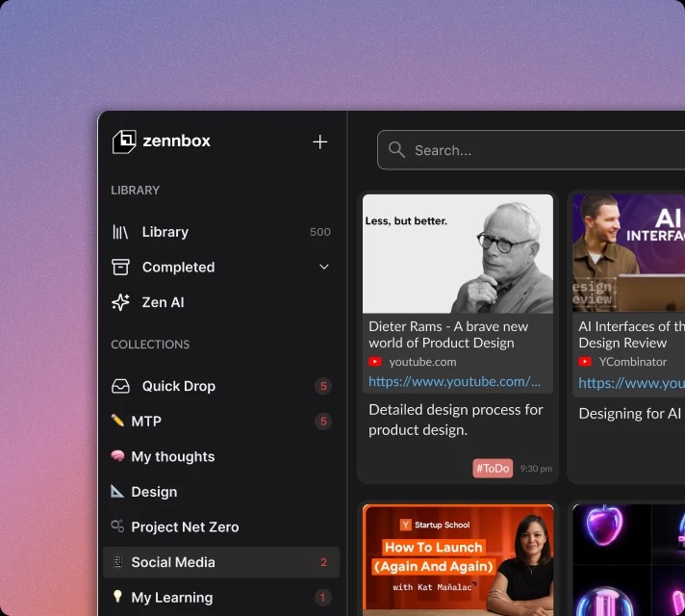Open the My thoughts collection

point(172,456)
